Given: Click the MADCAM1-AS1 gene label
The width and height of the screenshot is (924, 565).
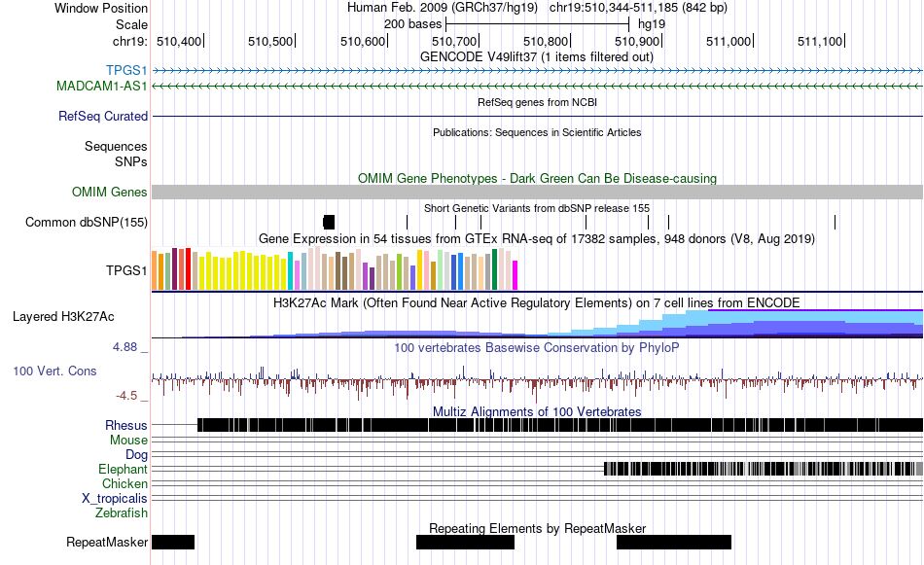Looking at the screenshot, I should [102, 86].
